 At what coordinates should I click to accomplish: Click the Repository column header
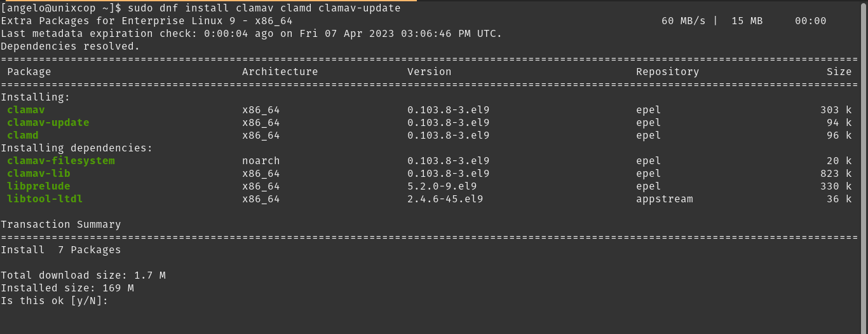click(x=668, y=72)
